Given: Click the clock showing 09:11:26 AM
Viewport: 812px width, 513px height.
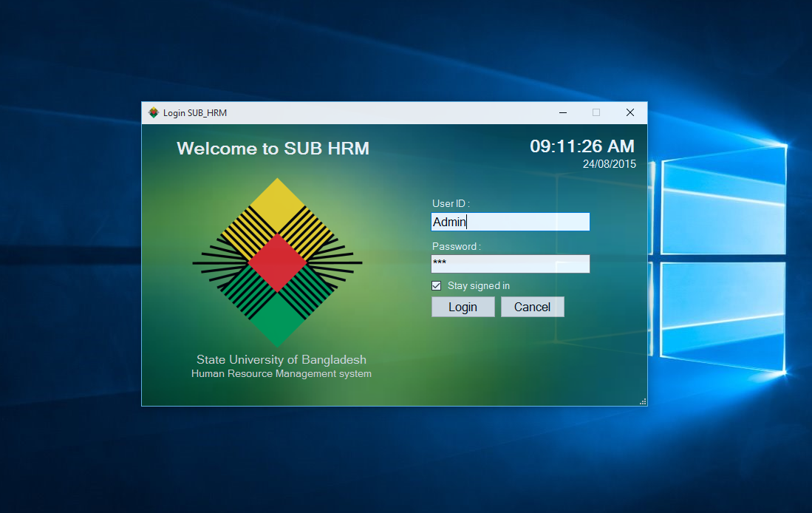Looking at the screenshot, I should pyautogui.click(x=582, y=146).
